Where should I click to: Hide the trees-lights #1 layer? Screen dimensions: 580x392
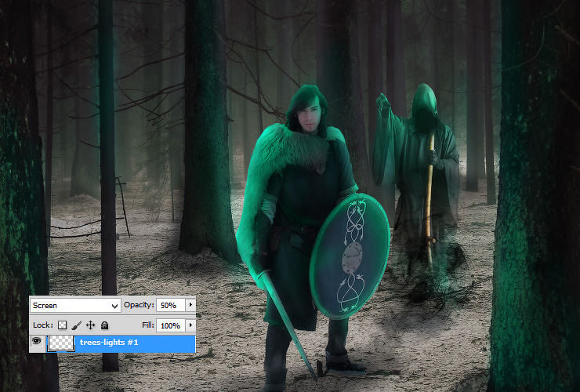[36, 341]
